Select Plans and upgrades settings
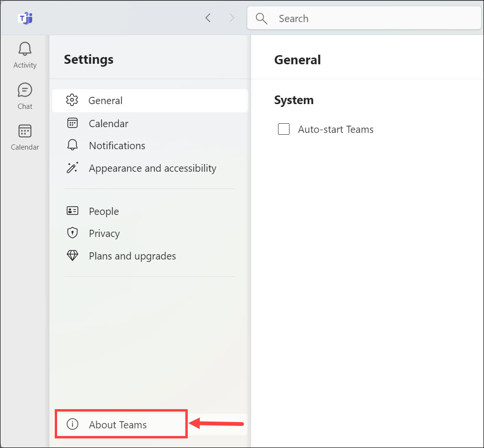484x448 pixels. [132, 256]
